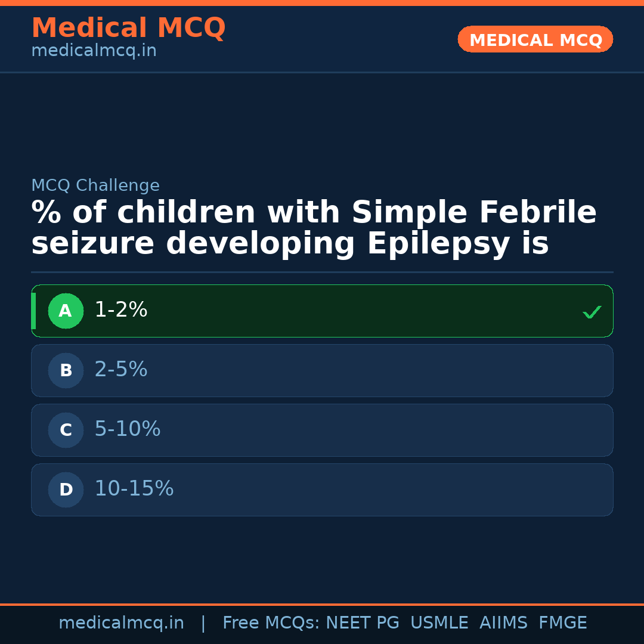The height and width of the screenshot is (644, 644).
Task: Click the Free MCQs label in the footer
Action: coord(271,623)
